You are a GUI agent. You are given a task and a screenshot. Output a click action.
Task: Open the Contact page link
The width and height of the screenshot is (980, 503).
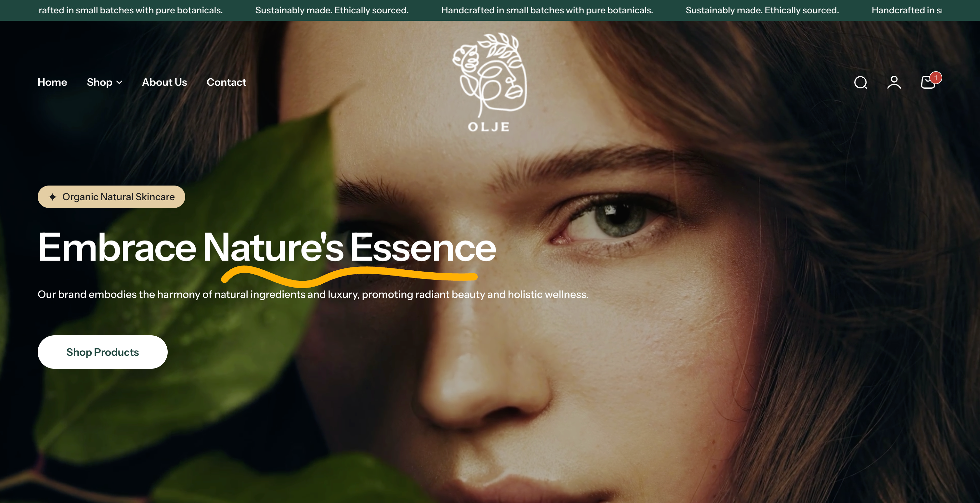tap(226, 82)
